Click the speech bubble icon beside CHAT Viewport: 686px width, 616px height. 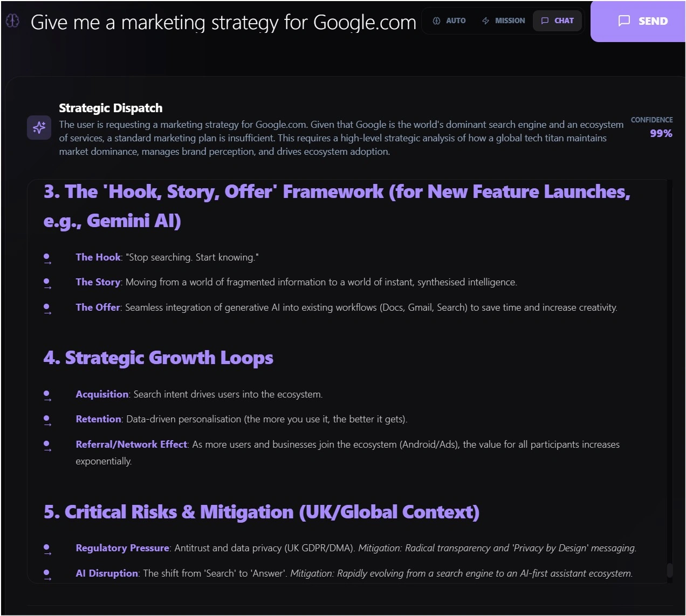(545, 20)
